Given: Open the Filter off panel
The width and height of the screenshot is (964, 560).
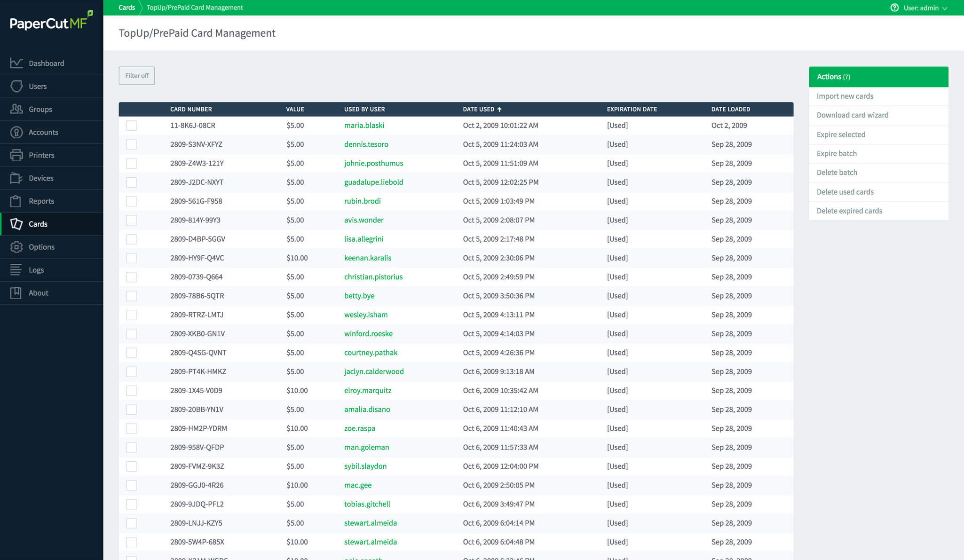Looking at the screenshot, I should tap(137, 76).
